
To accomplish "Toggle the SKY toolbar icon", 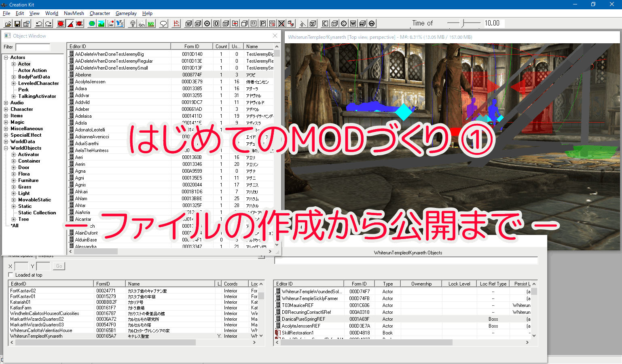I will pyautogui.click(x=142, y=23).
